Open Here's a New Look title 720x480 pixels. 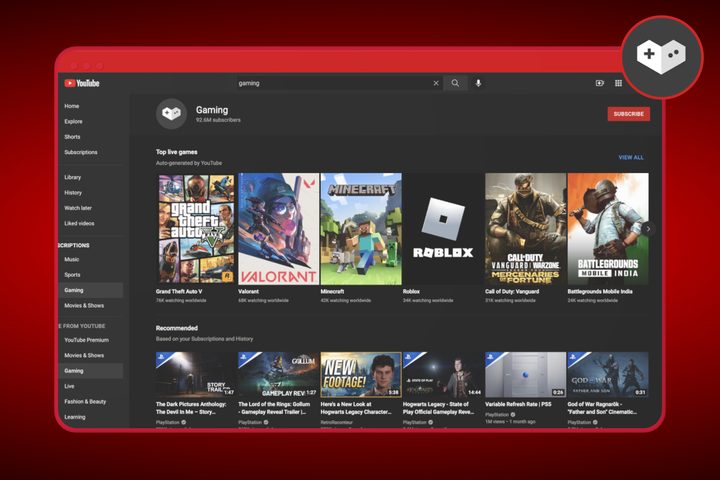(x=356, y=408)
